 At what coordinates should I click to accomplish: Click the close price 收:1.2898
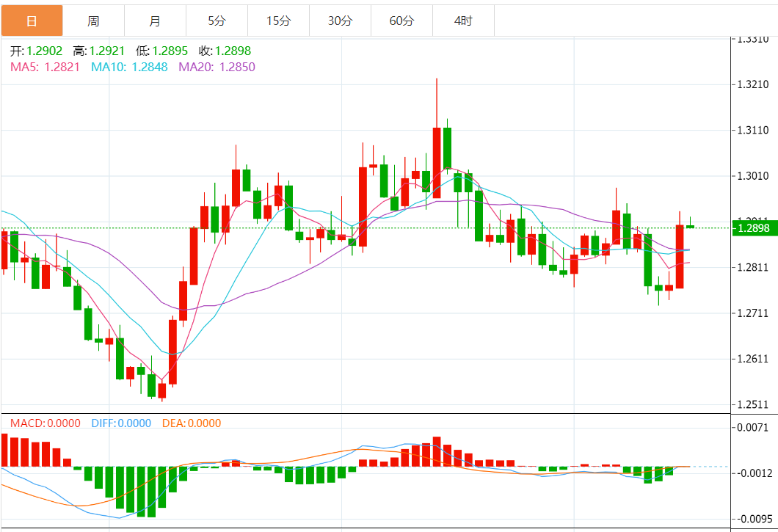[225, 51]
